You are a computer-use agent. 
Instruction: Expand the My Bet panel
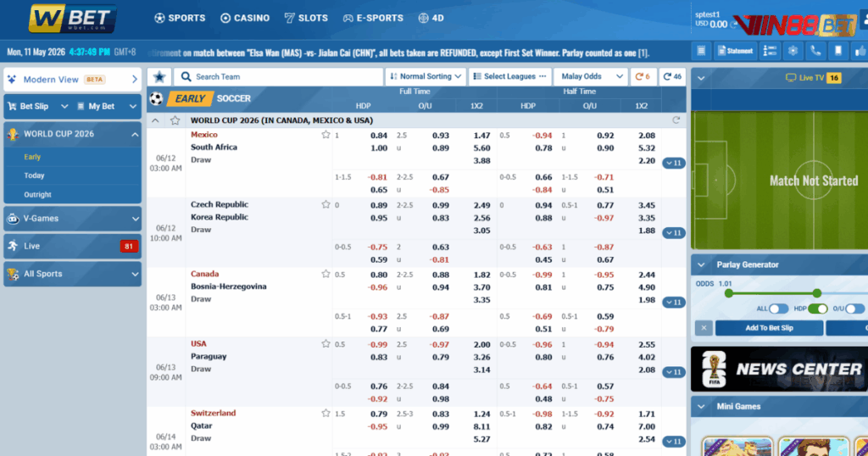point(106,106)
